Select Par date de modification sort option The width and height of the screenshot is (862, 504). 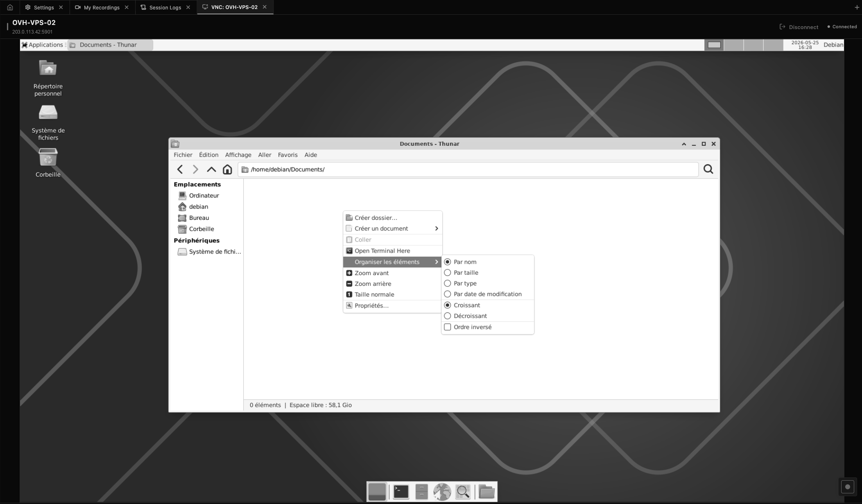[488, 294]
